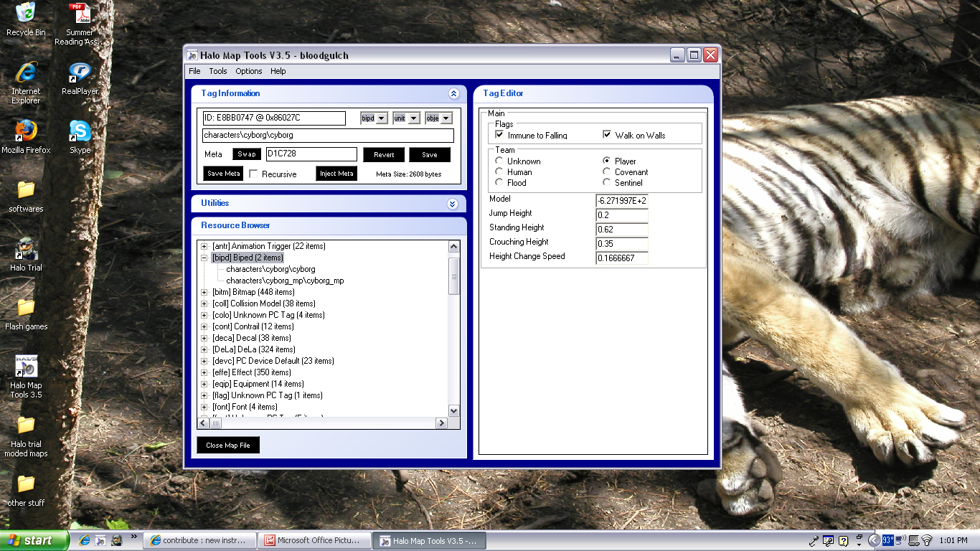Click the language bar help icon
The height and width of the screenshot is (551, 980).
[844, 541]
